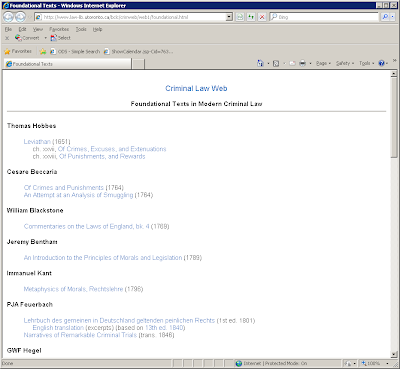
Task: Click the red Stop loading icon
Action: 262,17
